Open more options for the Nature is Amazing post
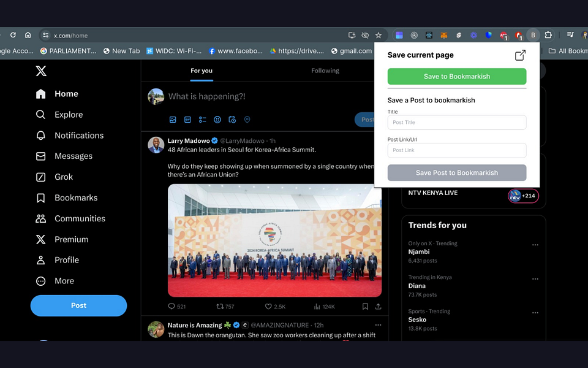This screenshot has width=588, height=368. tap(378, 325)
